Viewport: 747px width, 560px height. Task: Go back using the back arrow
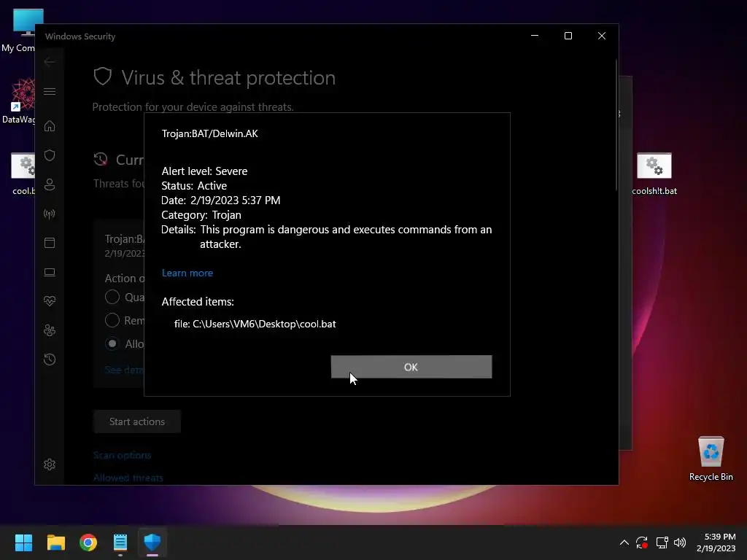coord(50,61)
